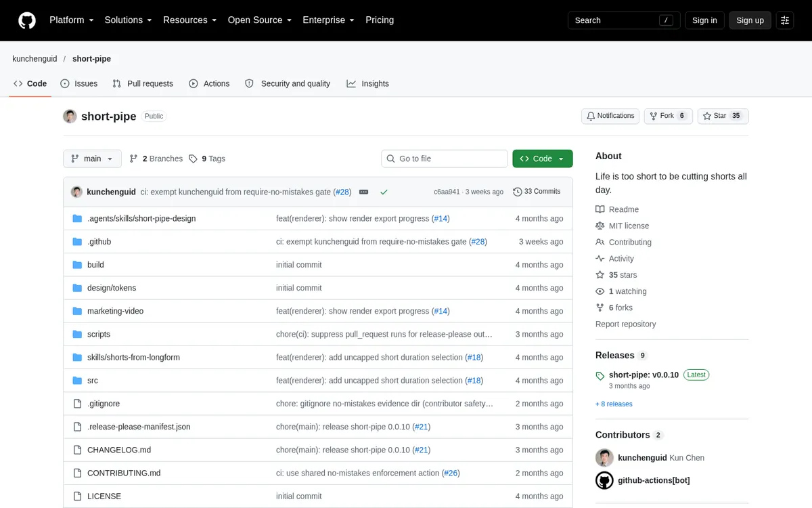Image resolution: width=812 pixels, height=508 pixels.
Task: Go to the GitHub homepage logo
Action: [27, 20]
